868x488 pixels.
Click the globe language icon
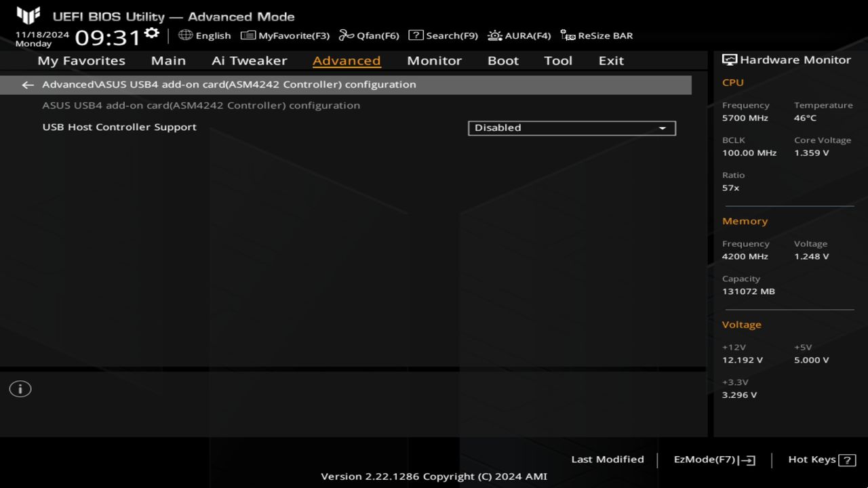(x=185, y=35)
